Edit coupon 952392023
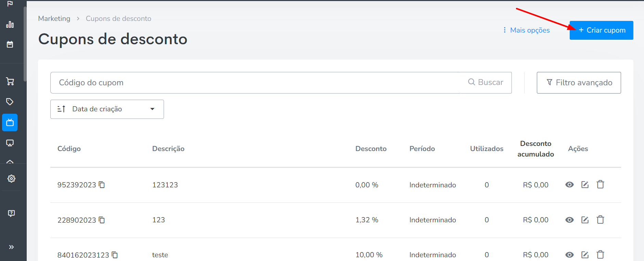 click(x=585, y=185)
